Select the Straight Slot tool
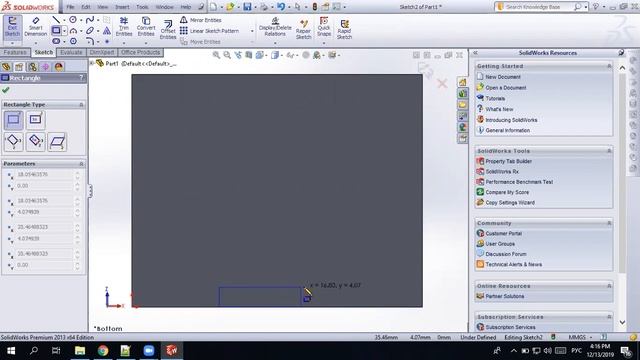Image resolution: width=640 pixels, height=360 pixels. tap(56, 41)
